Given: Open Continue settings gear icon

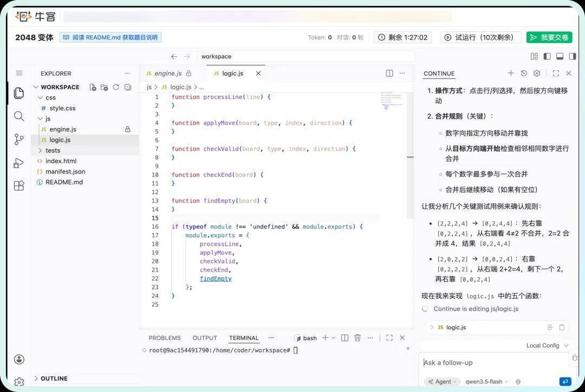Looking at the screenshot, I should pyautogui.click(x=537, y=73).
